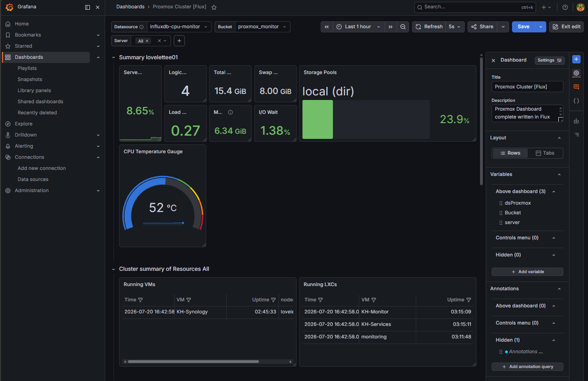Click the dock menu icon beside Grafana title

(x=88, y=7)
